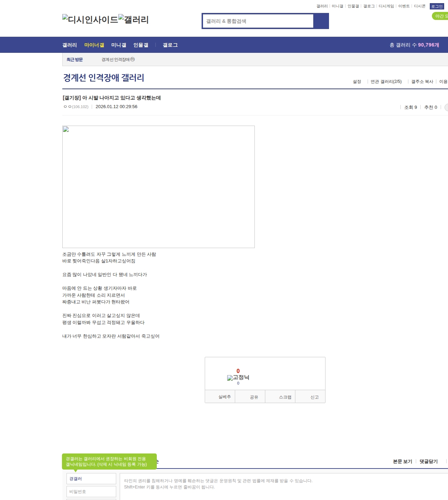Click the 최근 방문 label
The height and width of the screenshot is (500, 448).
point(75,59)
